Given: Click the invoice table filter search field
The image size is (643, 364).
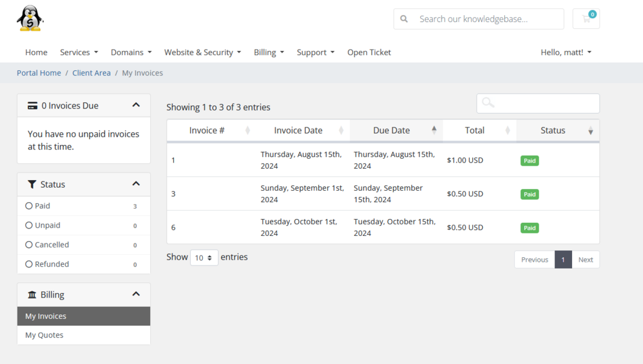Looking at the screenshot, I should [x=545, y=104].
